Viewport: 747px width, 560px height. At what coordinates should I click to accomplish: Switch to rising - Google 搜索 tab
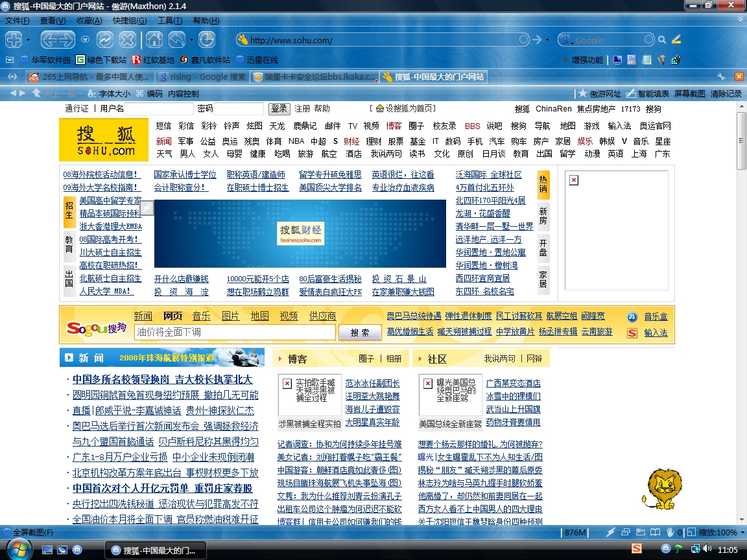[x=202, y=76]
